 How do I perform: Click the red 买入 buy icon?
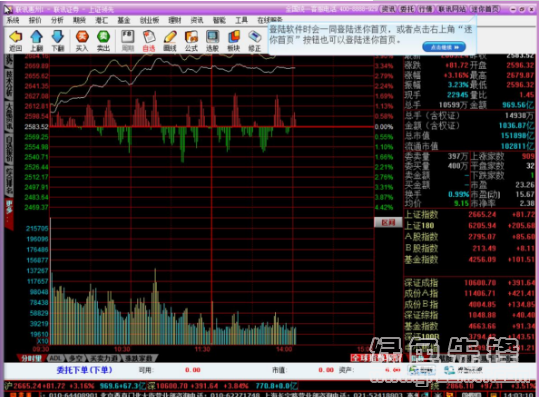82,37
